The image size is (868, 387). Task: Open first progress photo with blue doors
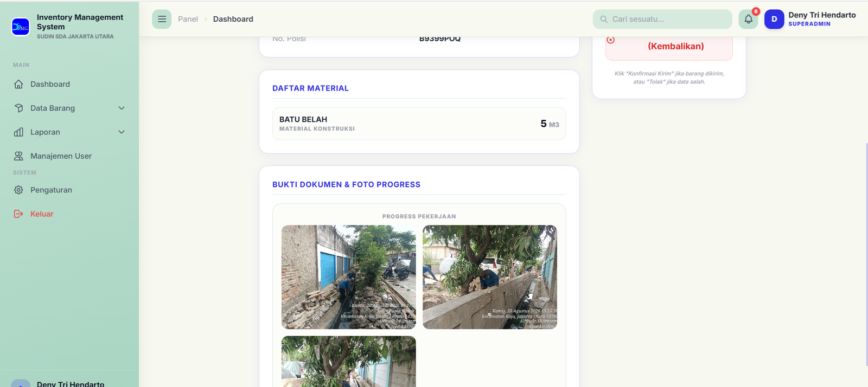[x=349, y=277]
